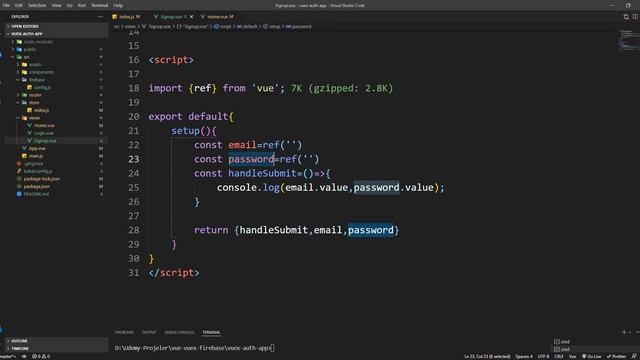Collapse the src folder
This screenshot has width=640, height=360.
(x=27, y=57)
